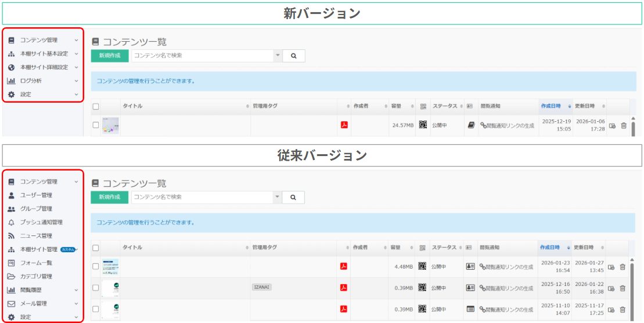
Task: Tick the checkbox on the 24.57MB content row
Action: [x=96, y=125]
